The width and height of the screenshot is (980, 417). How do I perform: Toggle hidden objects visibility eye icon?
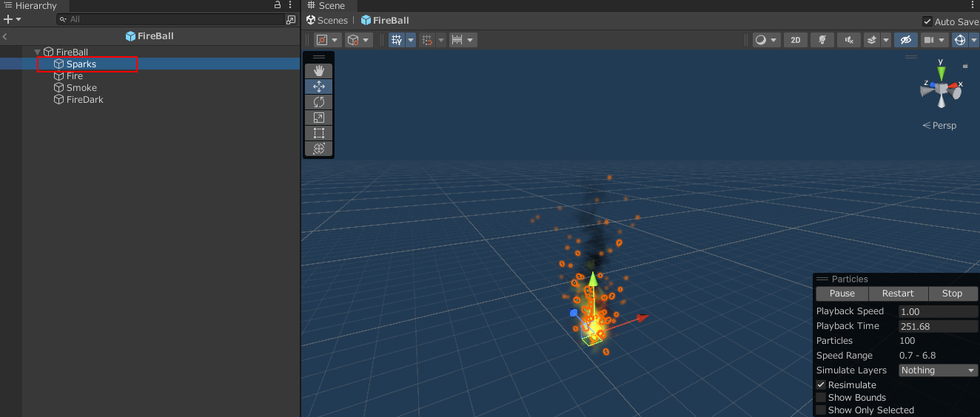[906, 40]
